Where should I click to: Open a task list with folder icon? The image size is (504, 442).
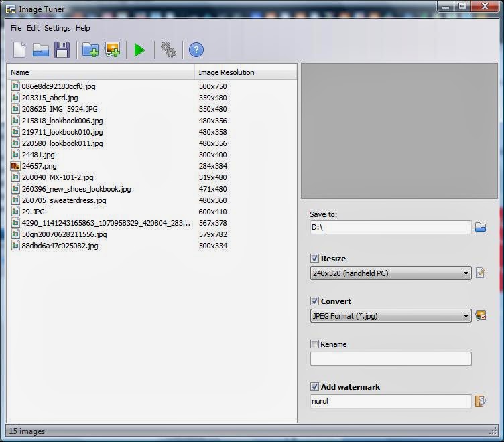[x=41, y=50]
